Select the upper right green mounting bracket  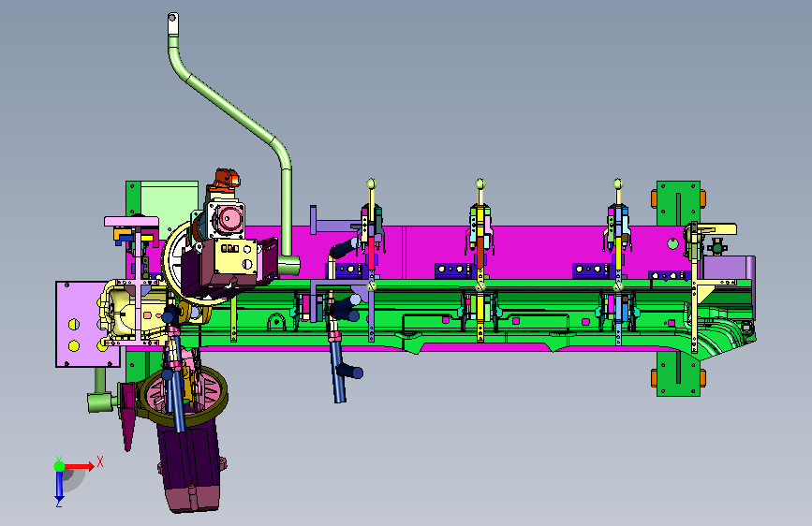(x=678, y=203)
